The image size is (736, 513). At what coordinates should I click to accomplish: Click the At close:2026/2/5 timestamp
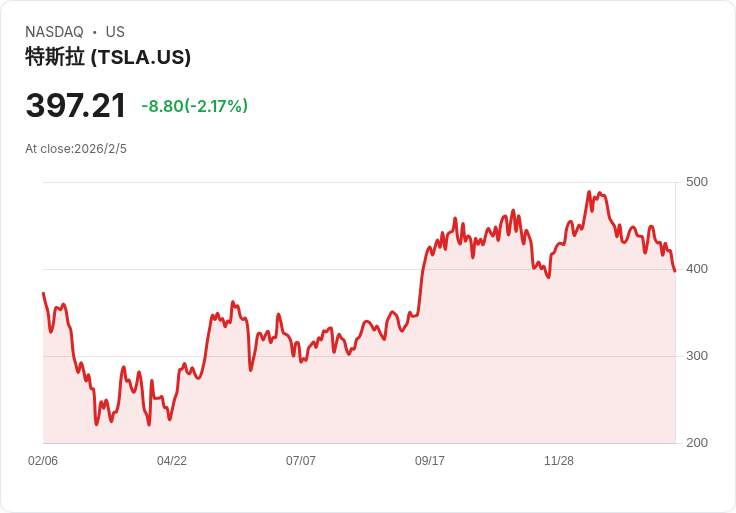(76, 149)
